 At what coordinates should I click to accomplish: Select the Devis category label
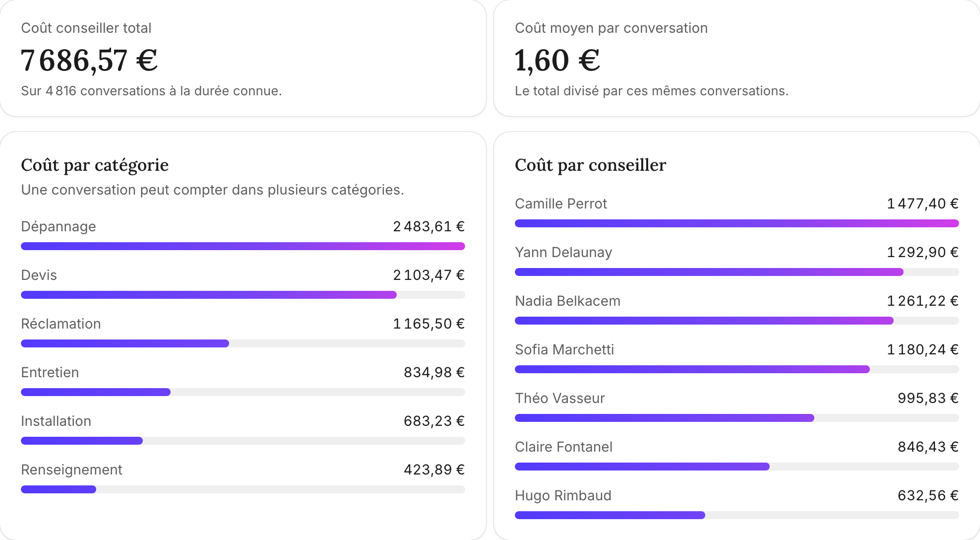click(39, 275)
